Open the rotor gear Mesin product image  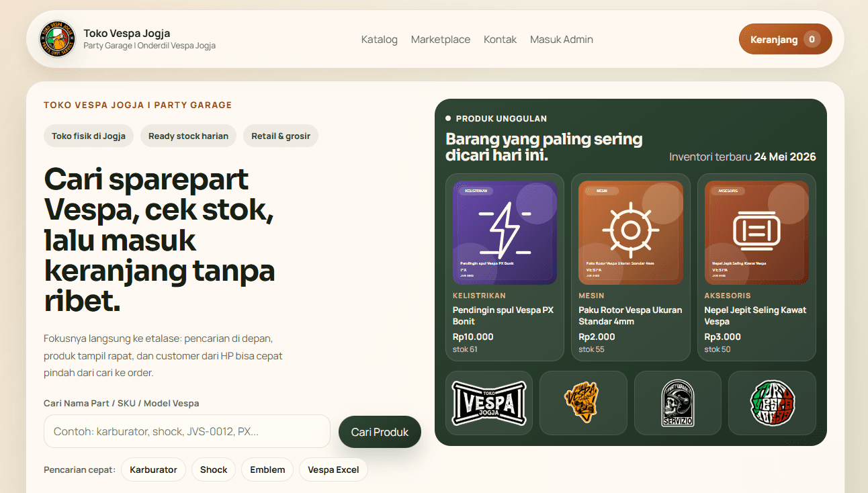(631, 232)
